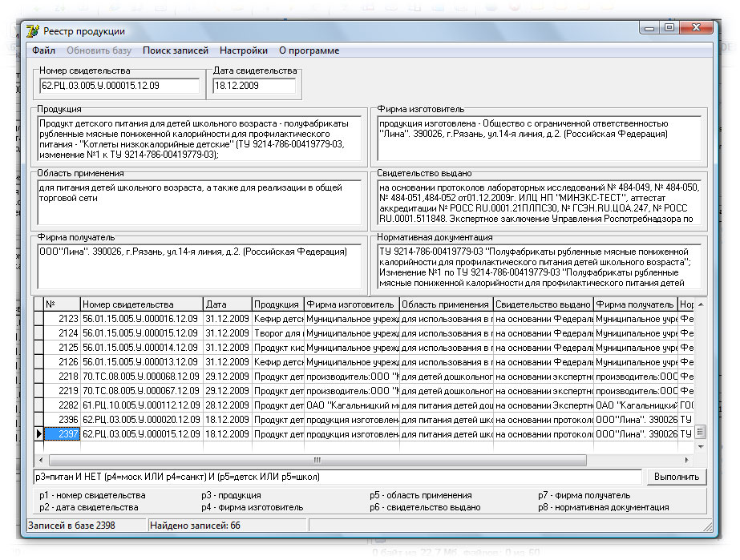Click inside the Область применения text area
This screenshot has width=740, height=560.
point(197,203)
